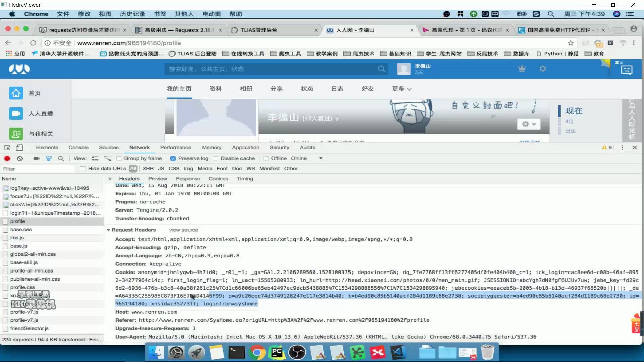Screen dimensions: 644x362
Task: Click the DevTools close button (X)
Action: click(x=634, y=147)
